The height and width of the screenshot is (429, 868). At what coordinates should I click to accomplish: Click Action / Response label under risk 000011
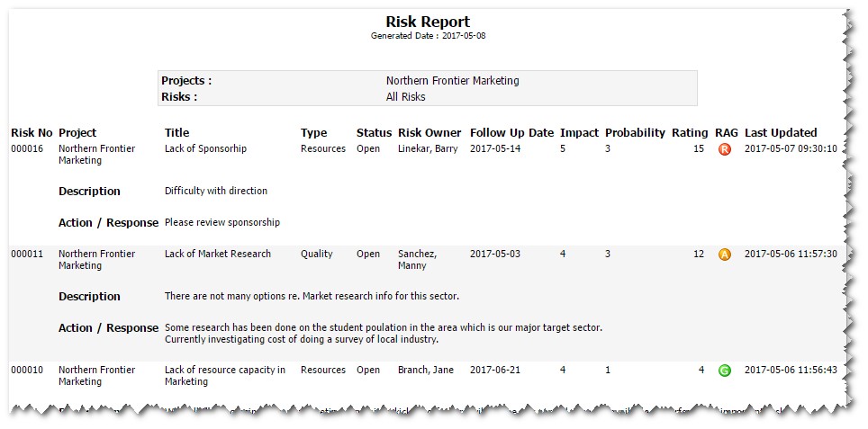[108, 328]
